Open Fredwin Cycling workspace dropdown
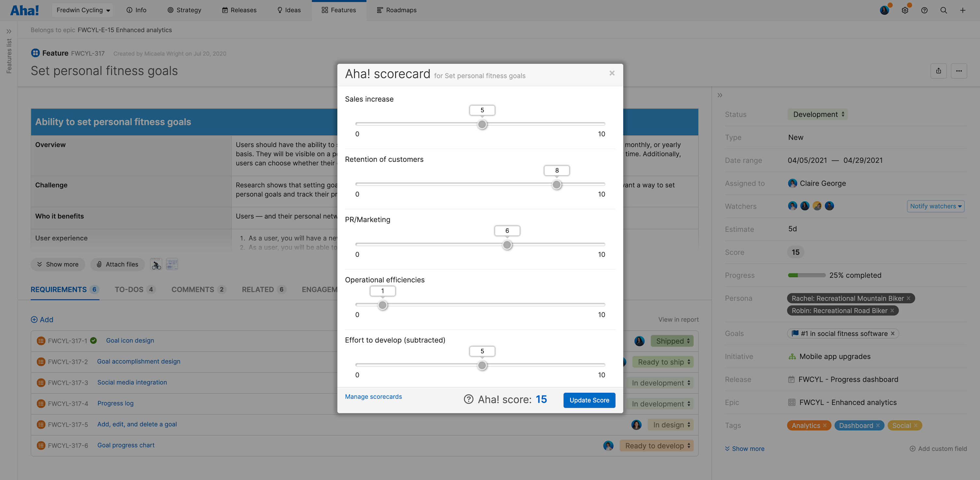This screenshot has width=980, height=480. coord(83,10)
